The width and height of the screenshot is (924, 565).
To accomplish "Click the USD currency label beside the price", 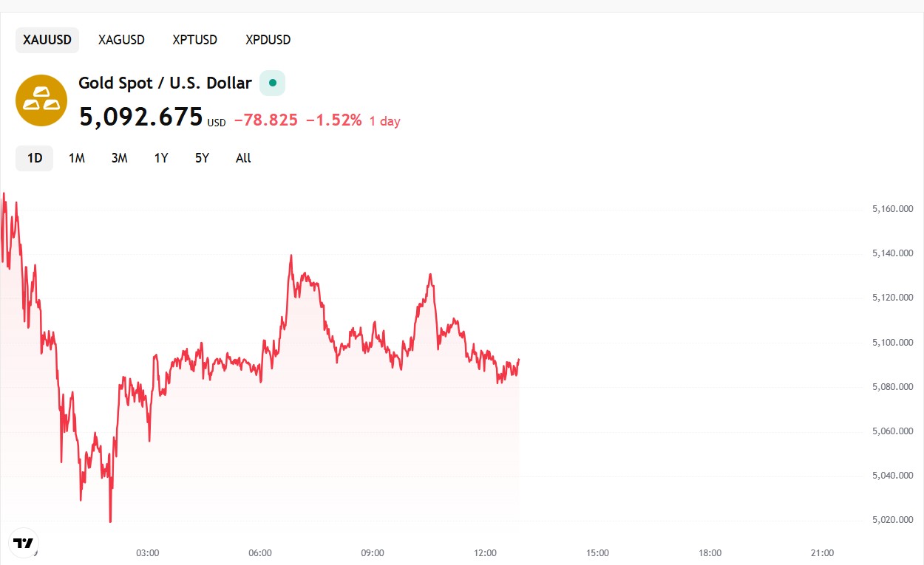I will click(x=216, y=123).
